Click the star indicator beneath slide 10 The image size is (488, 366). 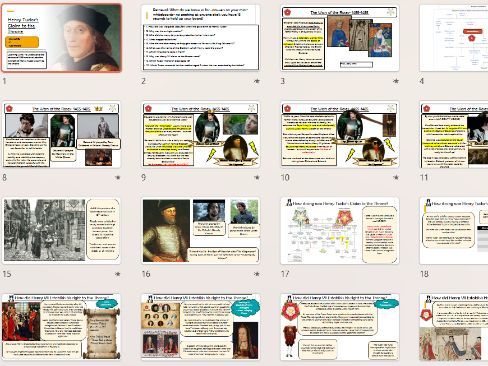tap(396, 178)
